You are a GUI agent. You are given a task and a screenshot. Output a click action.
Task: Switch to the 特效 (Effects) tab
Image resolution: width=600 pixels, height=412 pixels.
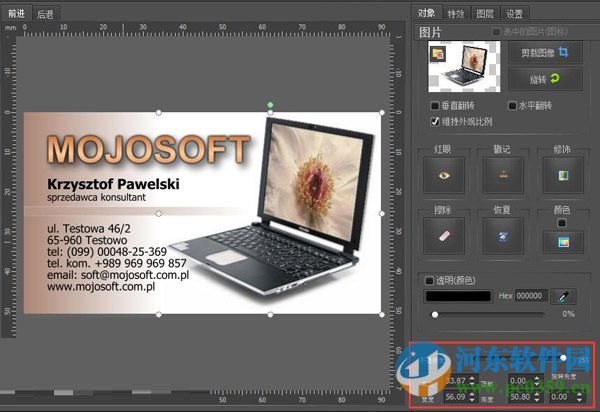pyautogui.click(x=456, y=14)
